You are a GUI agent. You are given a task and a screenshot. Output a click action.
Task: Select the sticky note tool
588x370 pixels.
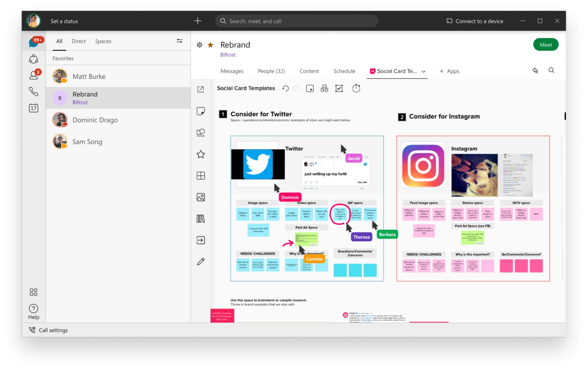(200, 111)
